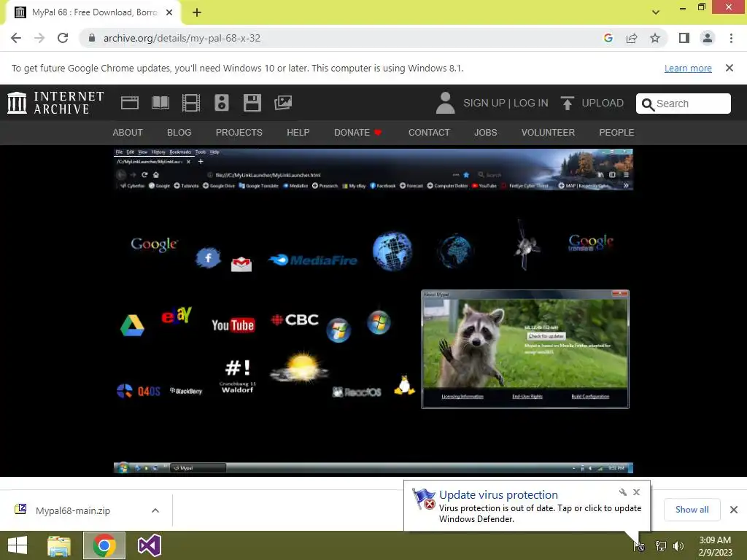The width and height of the screenshot is (747, 560).
Task: Click the Chrome back arrow
Action: tap(16, 38)
